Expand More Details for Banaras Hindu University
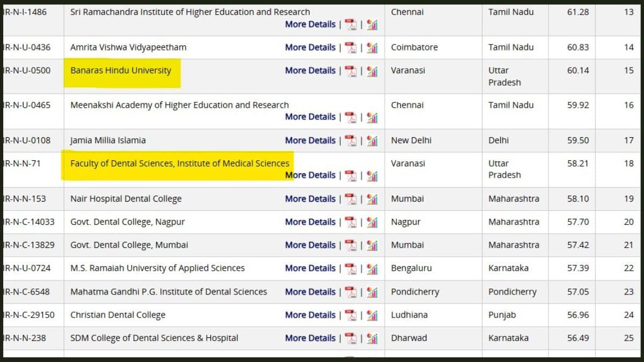The image size is (644, 362). click(310, 70)
